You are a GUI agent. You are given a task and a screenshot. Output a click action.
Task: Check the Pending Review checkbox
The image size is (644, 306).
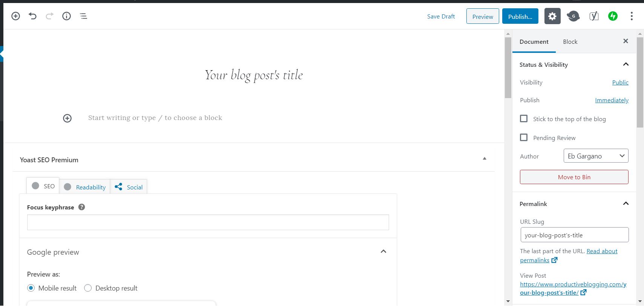click(x=524, y=138)
